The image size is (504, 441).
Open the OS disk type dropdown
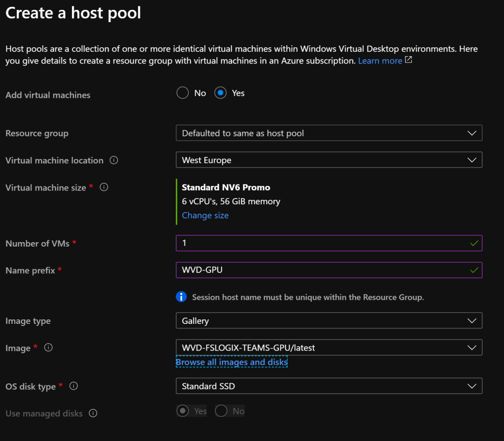[329, 386]
